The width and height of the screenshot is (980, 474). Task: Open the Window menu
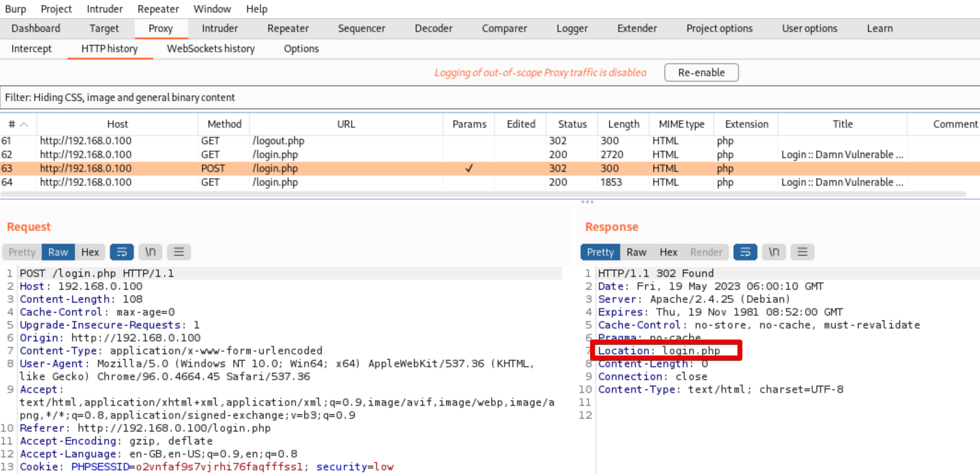[212, 9]
